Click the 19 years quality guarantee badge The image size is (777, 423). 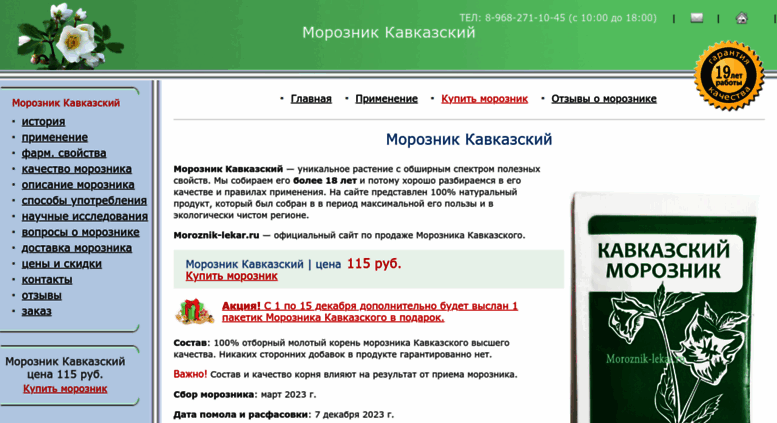pos(729,75)
